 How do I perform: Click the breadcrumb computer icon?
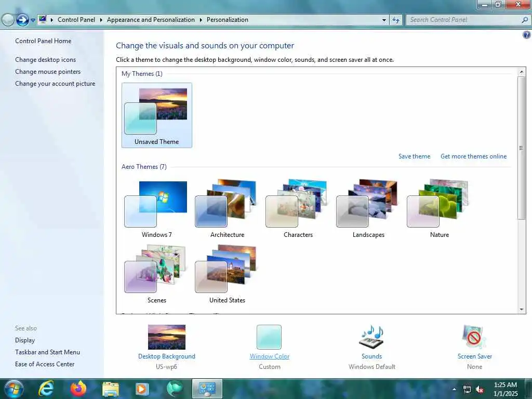(x=43, y=20)
